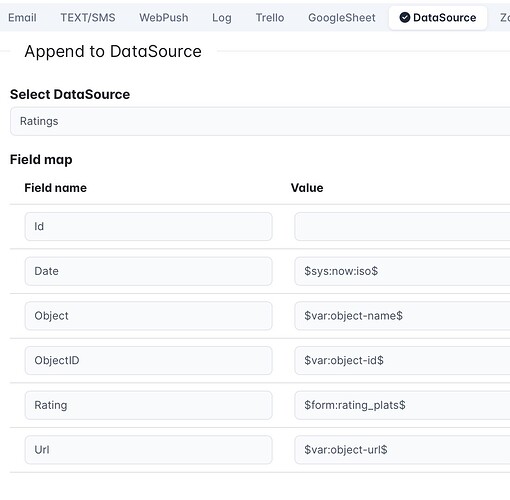Edit the $var:object-id$ value field
The height and width of the screenshot is (500, 510).
pyautogui.click(x=402, y=360)
